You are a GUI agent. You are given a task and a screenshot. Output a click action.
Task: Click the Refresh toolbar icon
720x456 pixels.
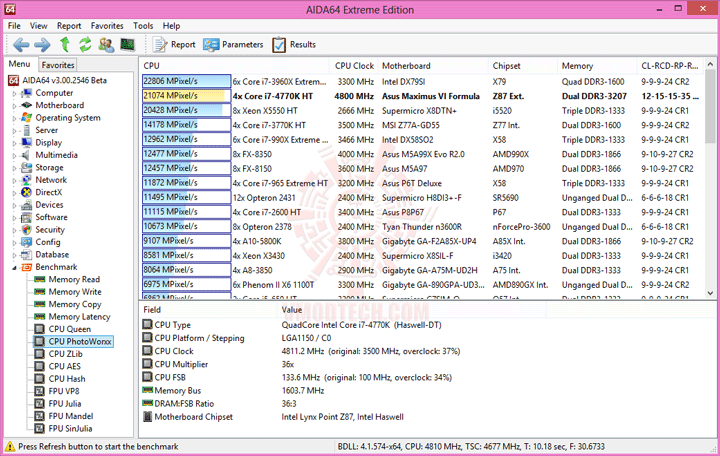coord(85,45)
